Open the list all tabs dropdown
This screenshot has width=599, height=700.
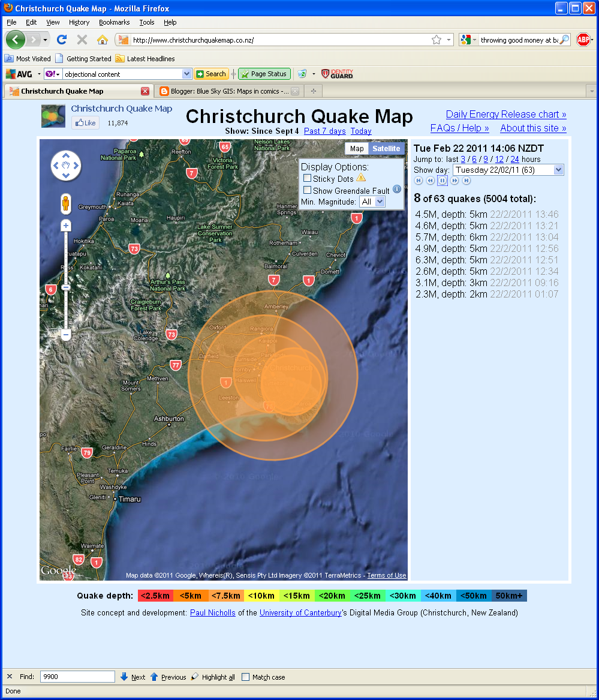(x=592, y=91)
